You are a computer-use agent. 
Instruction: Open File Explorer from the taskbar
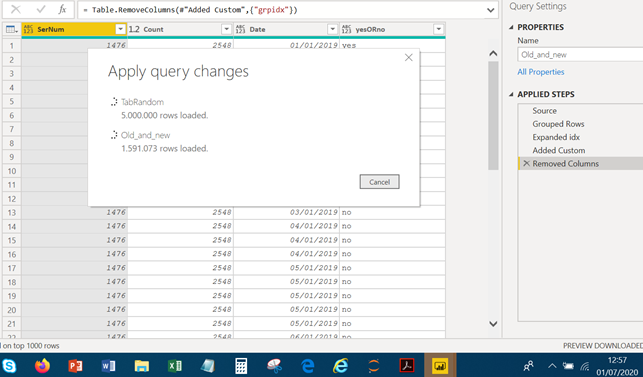[142, 366]
